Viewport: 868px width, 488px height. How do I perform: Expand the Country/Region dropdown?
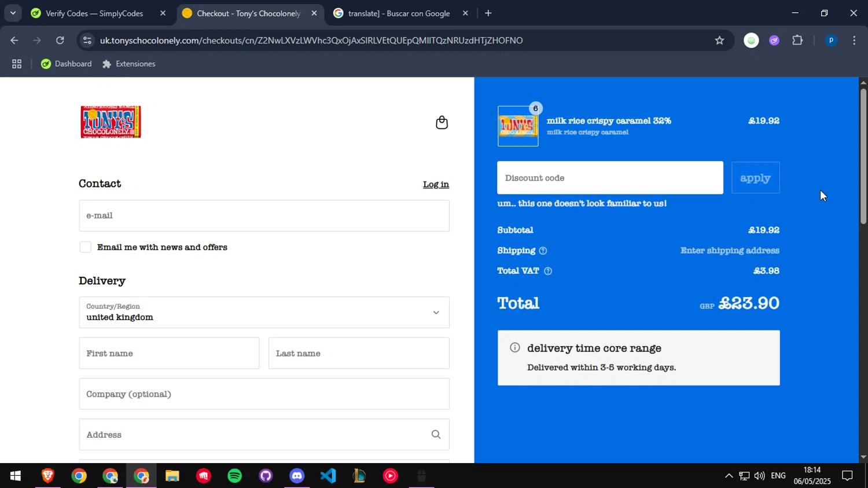click(x=264, y=313)
